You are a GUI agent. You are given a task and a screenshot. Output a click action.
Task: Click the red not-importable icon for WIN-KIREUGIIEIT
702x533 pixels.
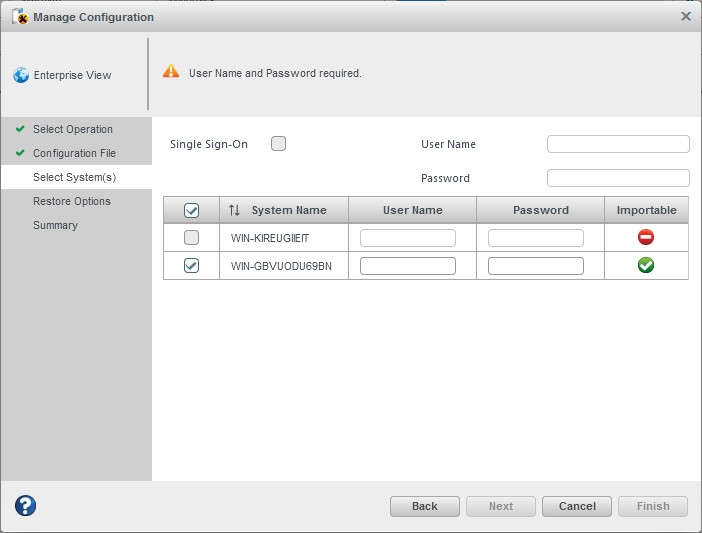point(646,237)
